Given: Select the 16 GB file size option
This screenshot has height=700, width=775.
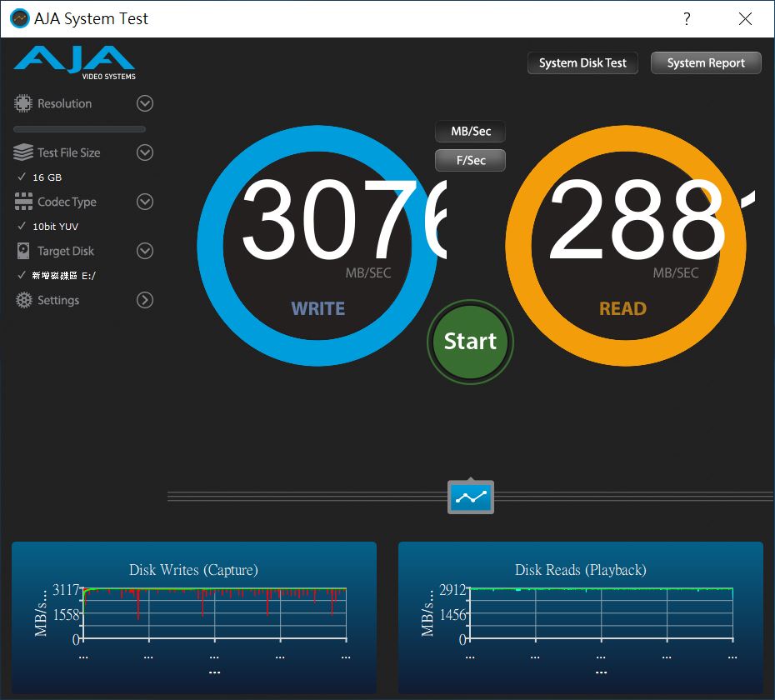Looking at the screenshot, I should click(x=41, y=177).
